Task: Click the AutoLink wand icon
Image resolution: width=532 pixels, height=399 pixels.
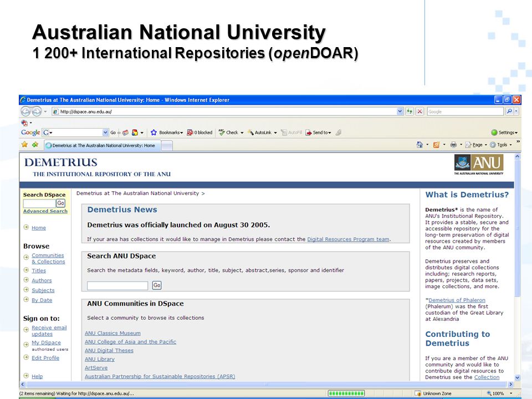Action: [x=250, y=132]
